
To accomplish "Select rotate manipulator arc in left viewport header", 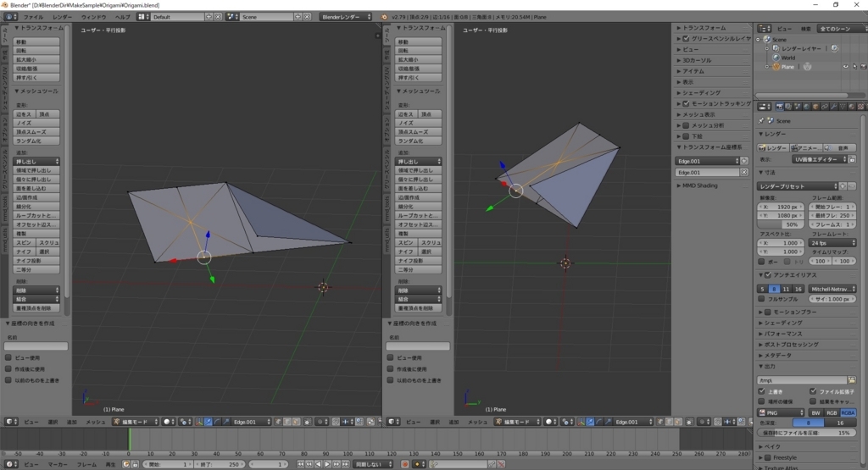I will point(218,422).
